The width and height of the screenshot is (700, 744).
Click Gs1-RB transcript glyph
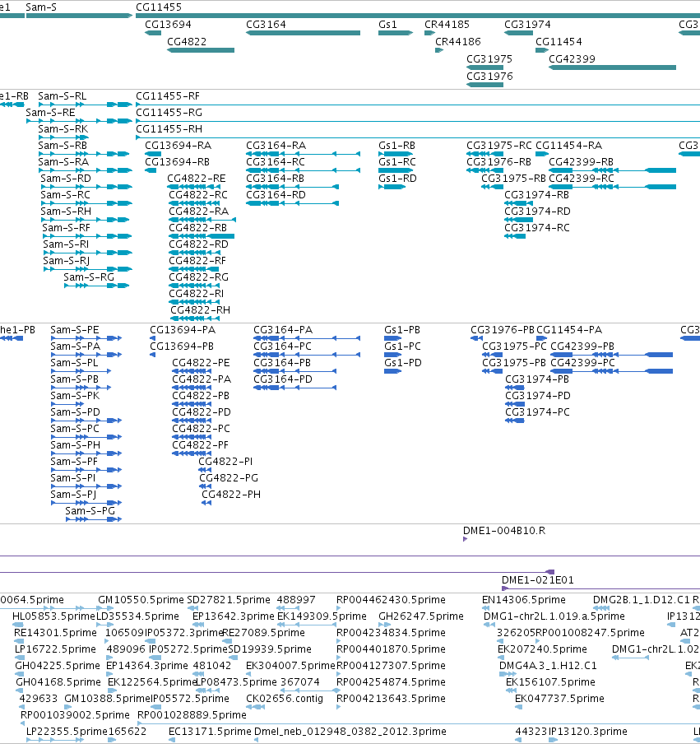coord(396,154)
